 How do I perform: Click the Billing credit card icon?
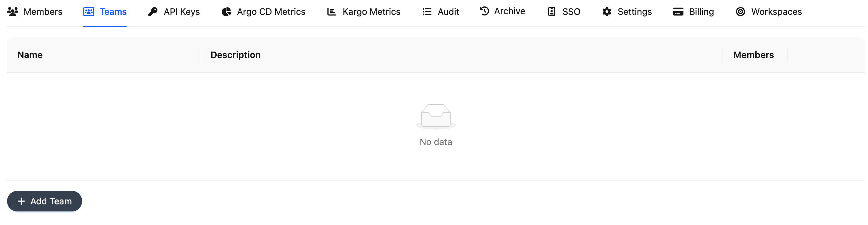click(x=678, y=12)
